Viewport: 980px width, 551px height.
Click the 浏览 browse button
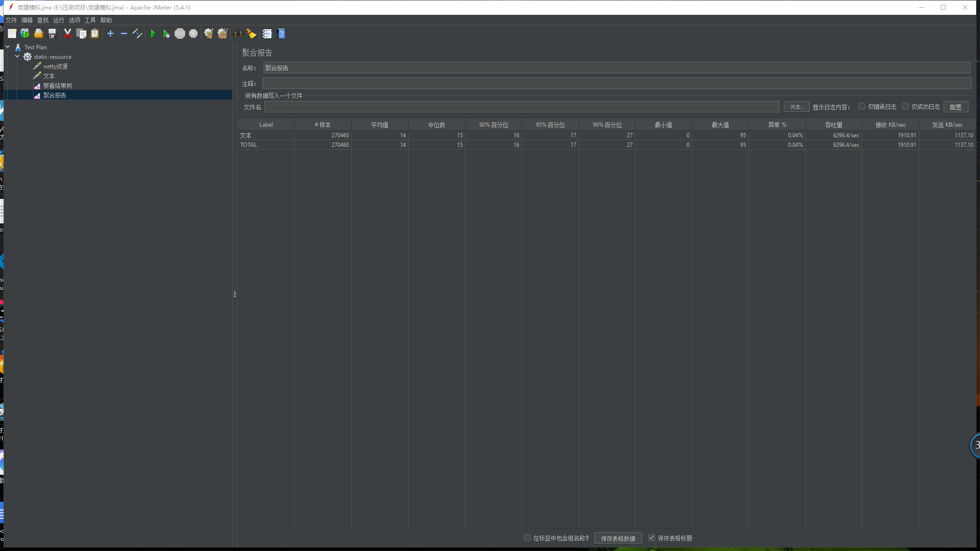point(796,107)
